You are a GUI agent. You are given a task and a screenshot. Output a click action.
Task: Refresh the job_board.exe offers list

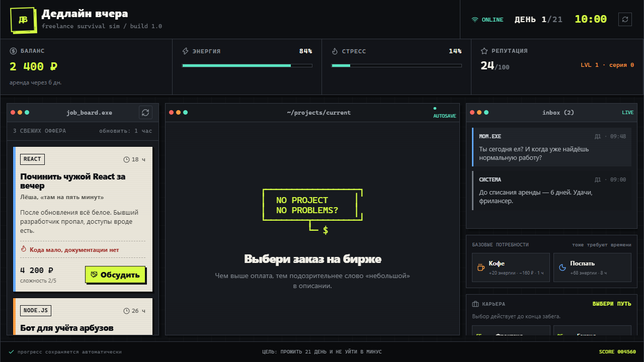145,113
